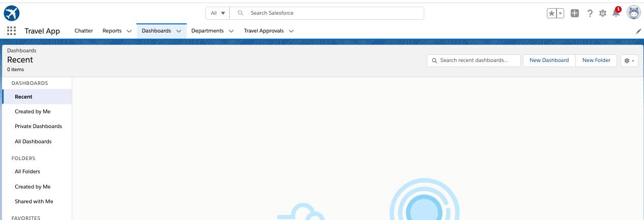Click the New Folder button

(596, 60)
